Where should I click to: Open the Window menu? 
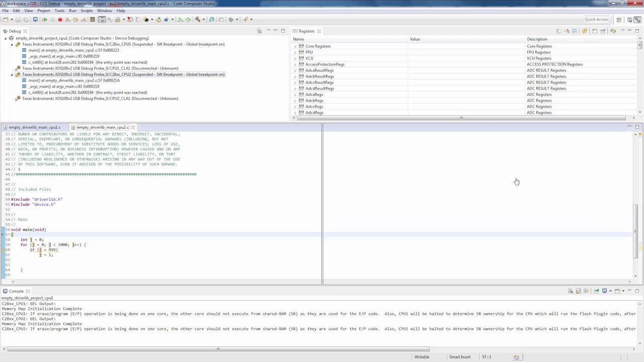click(105, 11)
